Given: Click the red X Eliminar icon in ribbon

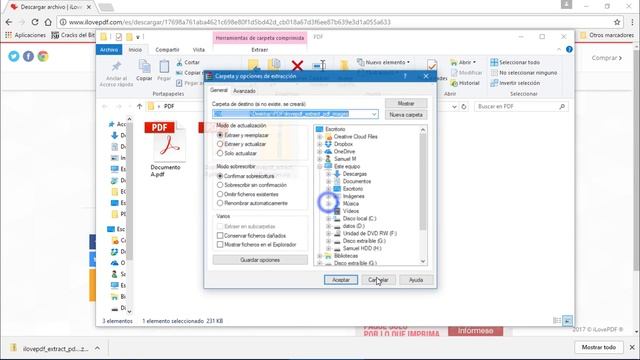Looking at the screenshot, I should coord(298,65).
